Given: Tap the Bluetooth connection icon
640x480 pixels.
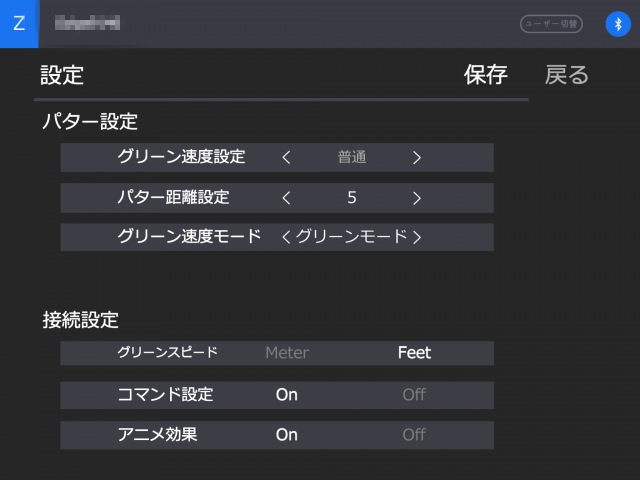Looking at the screenshot, I should [x=618, y=24].
